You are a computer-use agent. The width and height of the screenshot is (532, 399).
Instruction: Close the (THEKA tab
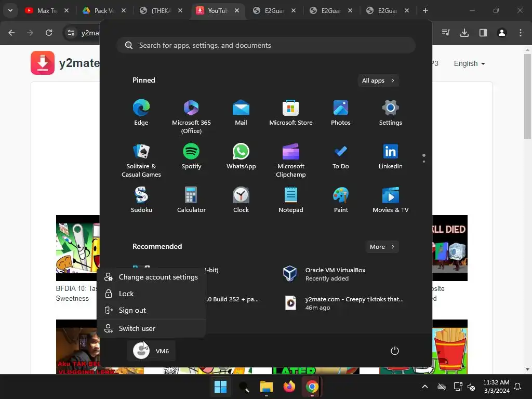[180, 10]
